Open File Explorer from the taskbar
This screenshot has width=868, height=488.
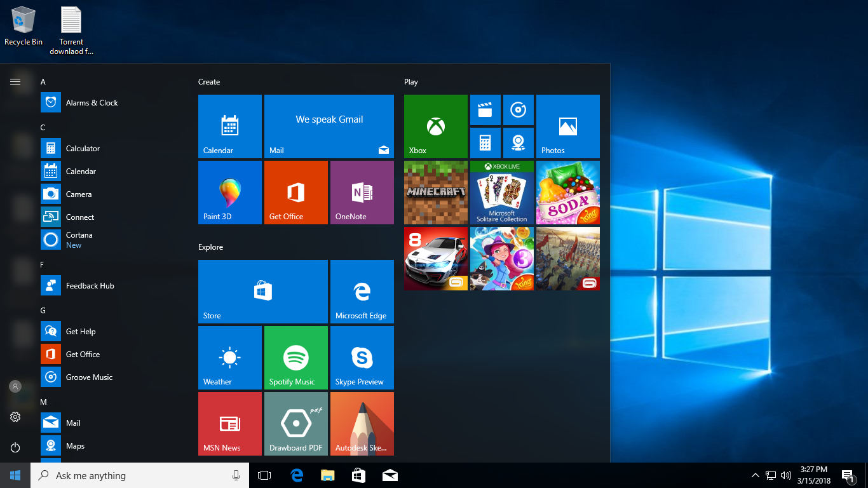[328, 475]
